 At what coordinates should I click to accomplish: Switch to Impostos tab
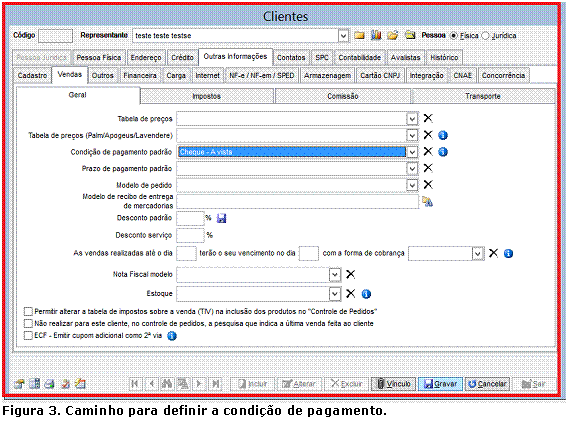coord(206,96)
